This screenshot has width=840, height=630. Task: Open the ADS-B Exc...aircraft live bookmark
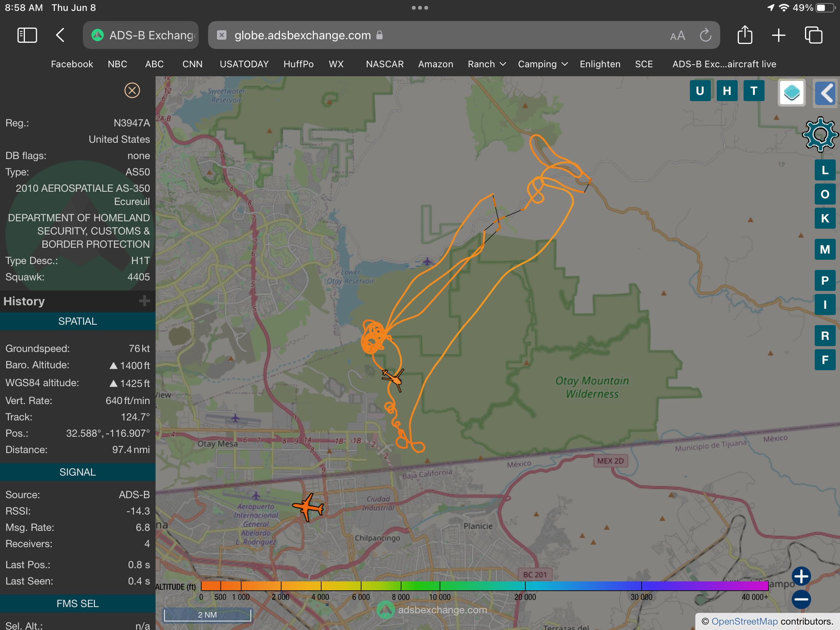[724, 64]
